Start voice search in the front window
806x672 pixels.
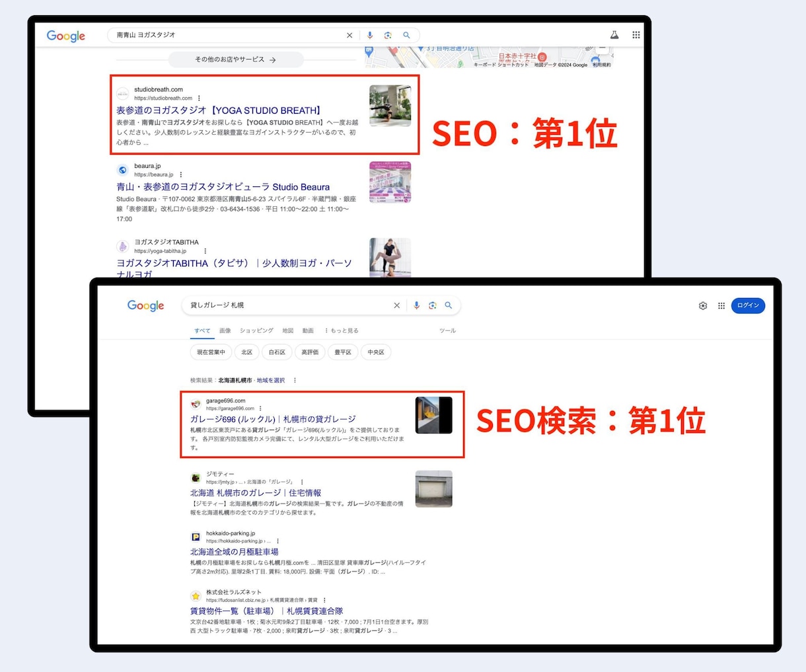pyautogui.click(x=416, y=305)
